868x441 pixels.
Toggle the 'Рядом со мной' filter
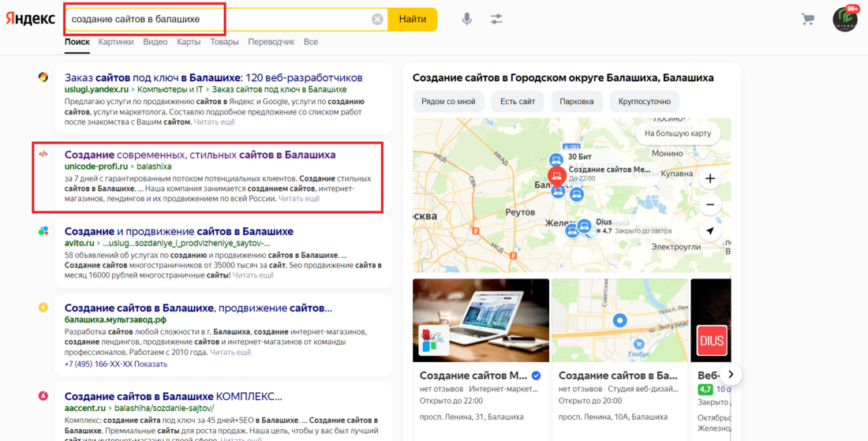click(448, 102)
